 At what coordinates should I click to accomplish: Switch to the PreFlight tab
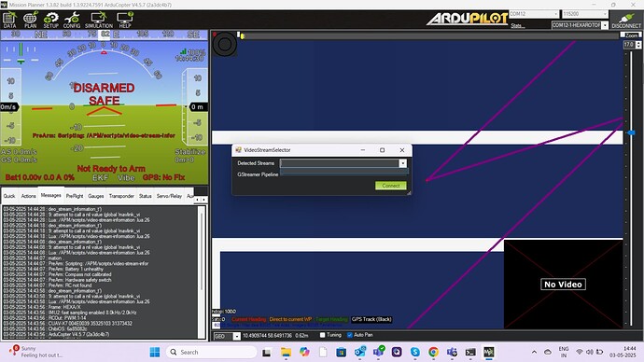(x=75, y=196)
